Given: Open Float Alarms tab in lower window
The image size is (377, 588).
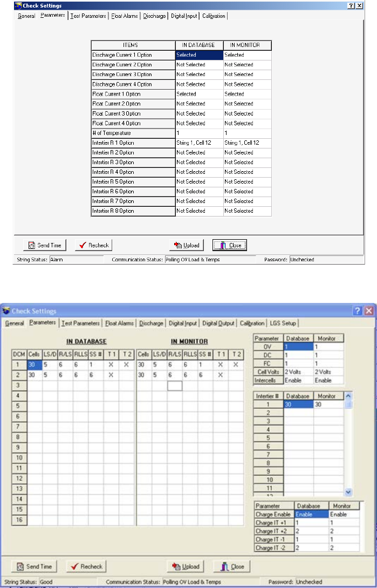Looking at the screenshot, I should [x=119, y=323].
